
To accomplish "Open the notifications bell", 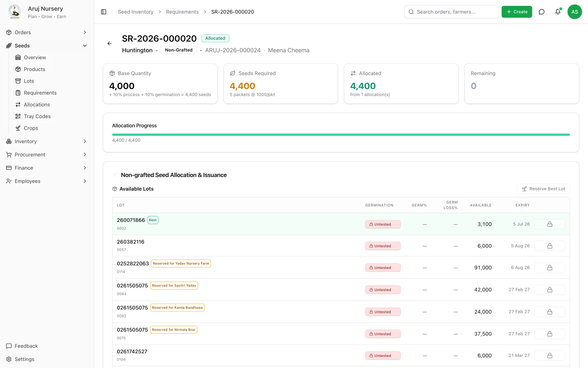I will click(558, 12).
